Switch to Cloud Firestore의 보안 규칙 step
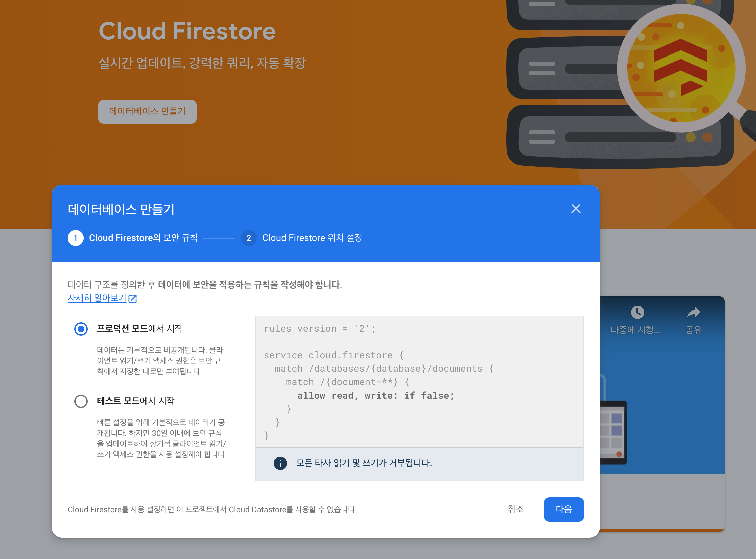Screen dimensions: 756x559 (143, 238)
